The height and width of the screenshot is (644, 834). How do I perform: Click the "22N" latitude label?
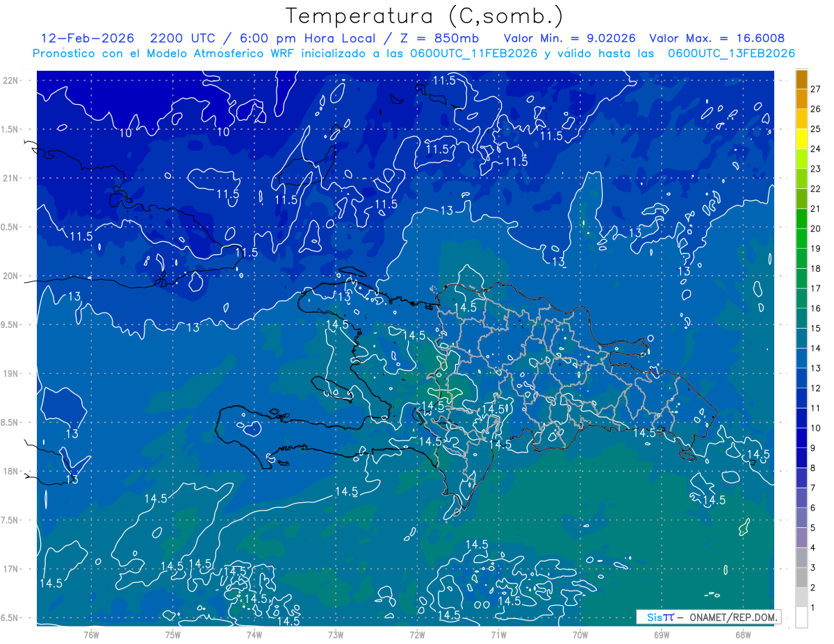pyautogui.click(x=10, y=81)
